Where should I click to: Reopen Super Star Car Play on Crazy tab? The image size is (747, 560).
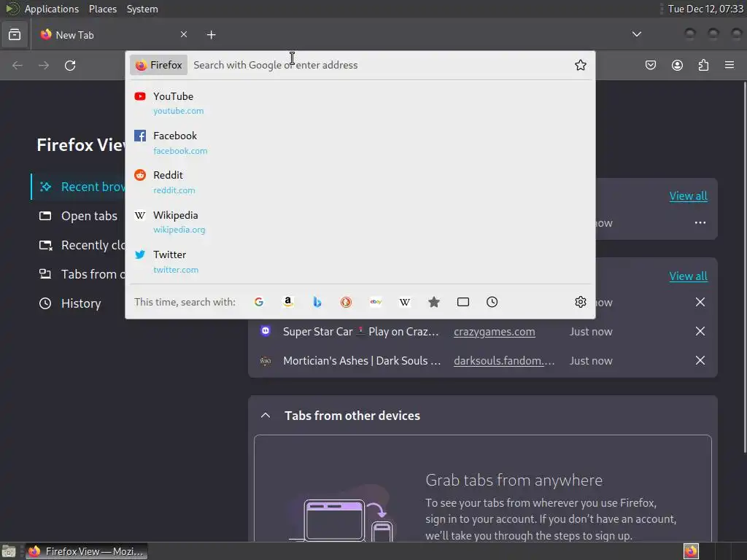coord(360,332)
